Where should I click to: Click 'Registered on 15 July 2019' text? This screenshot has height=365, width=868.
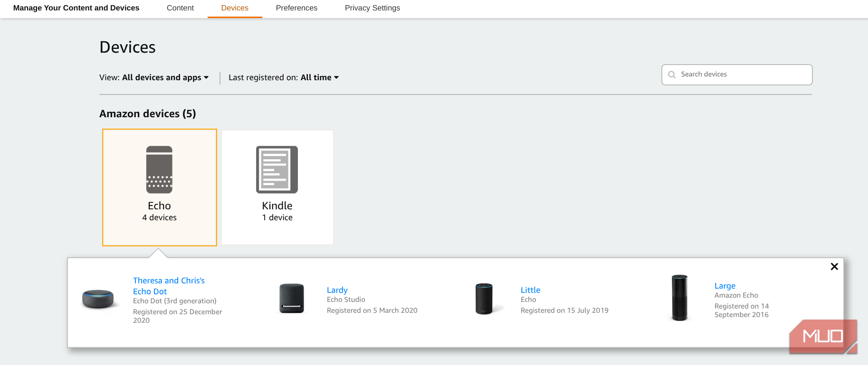[564, 310]
